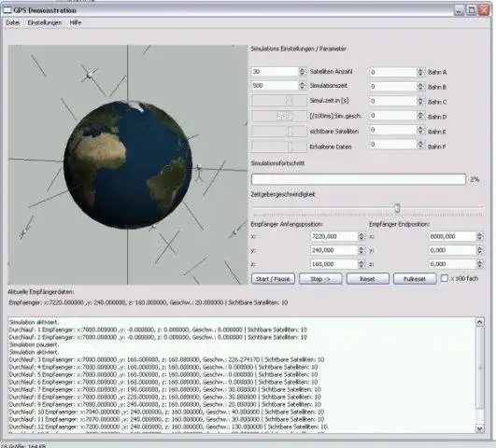The width and height of the screenshot is (496, 448).
Task: Click the Earth globe in 3D view
Action: tap(128, 164)
